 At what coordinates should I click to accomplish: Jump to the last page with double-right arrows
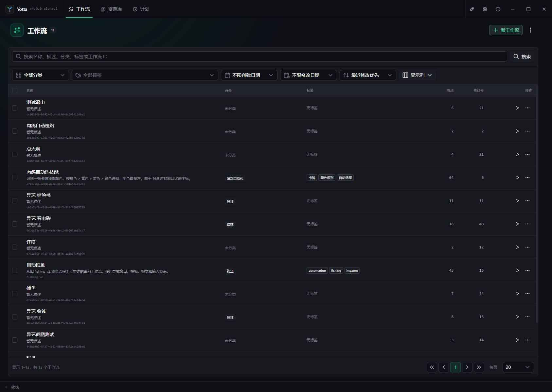(x=479, y=367)
